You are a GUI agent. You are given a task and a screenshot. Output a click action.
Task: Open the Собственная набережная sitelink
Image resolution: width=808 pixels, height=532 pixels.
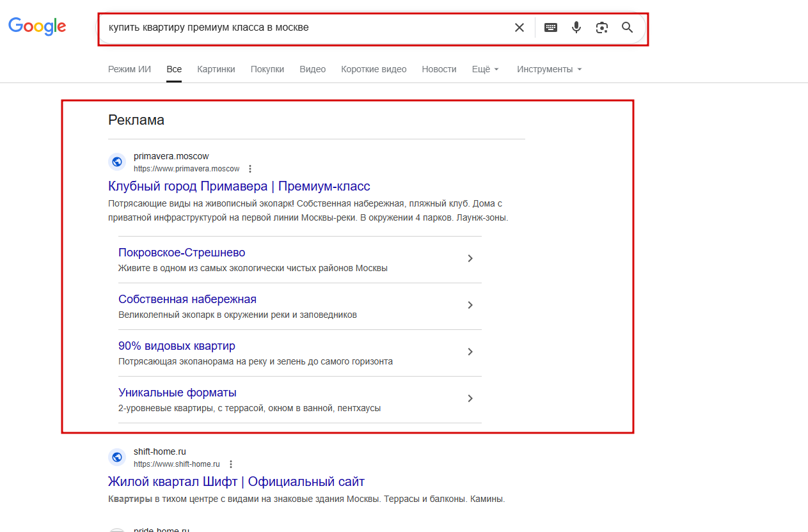click(x=187, y=299)
